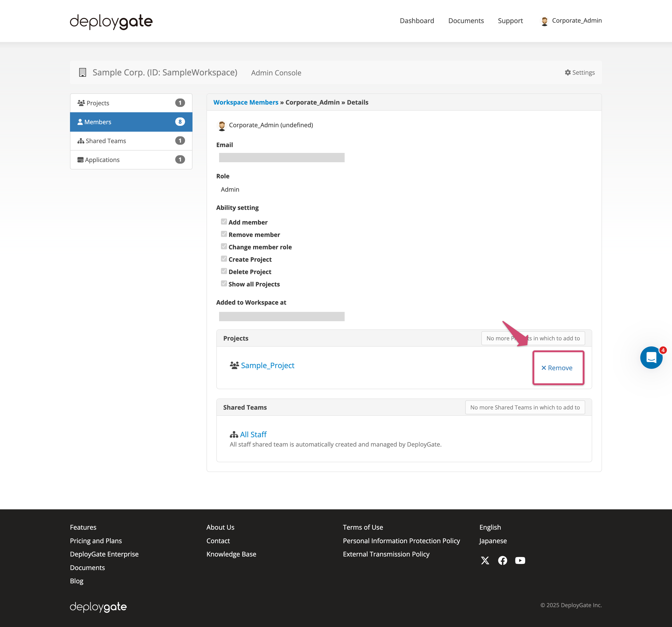Open the Workspace Members breadcrumb
This screenshot has height=627, width=672.
coord(246,102)
